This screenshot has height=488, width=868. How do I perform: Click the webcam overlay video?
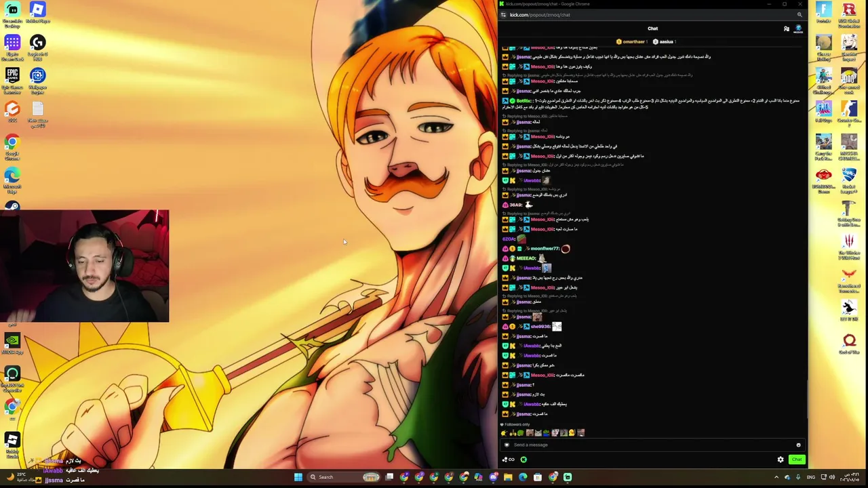click(84, 266)
